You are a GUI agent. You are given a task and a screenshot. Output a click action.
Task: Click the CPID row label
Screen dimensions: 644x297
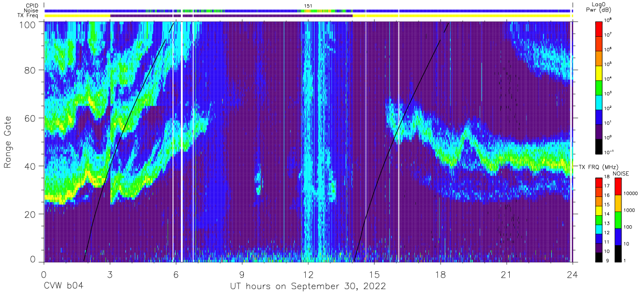(31, 5)
